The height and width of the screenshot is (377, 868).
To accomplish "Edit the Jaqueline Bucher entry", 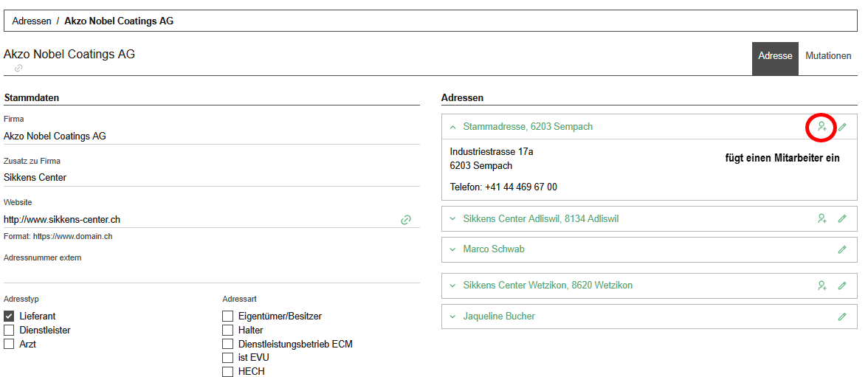I will tap(842, 317).
